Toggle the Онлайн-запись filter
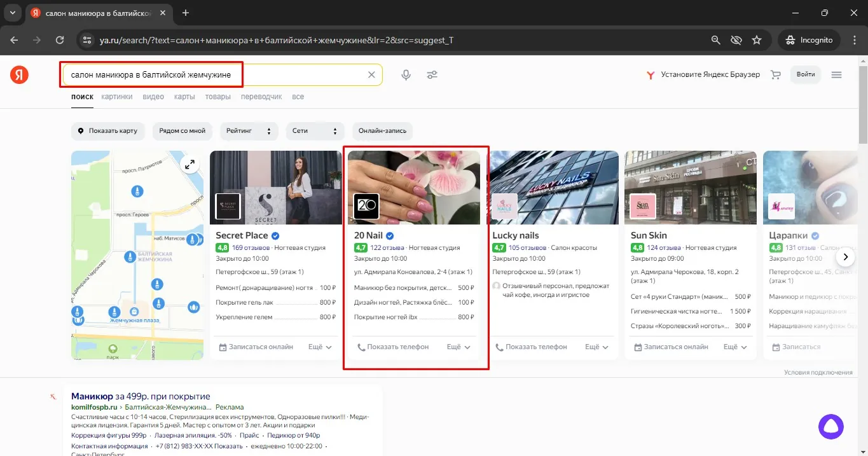The height and width of the screenshot is (456, 868). click(383, 131)
